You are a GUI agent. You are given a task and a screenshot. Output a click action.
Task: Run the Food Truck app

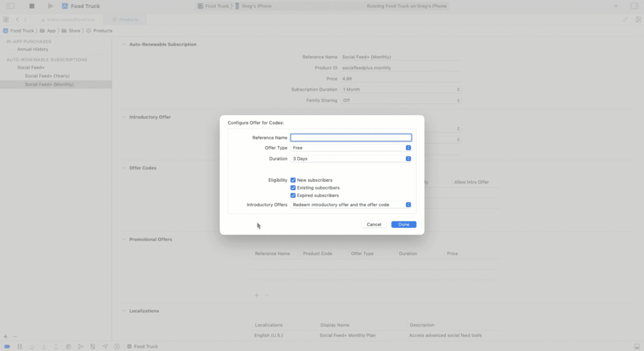click(50, 6)
